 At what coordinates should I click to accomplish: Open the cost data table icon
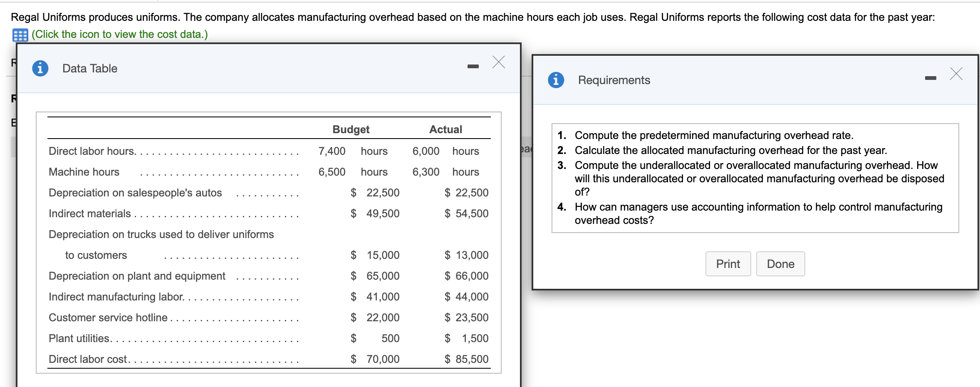click(x=20, y=35)
